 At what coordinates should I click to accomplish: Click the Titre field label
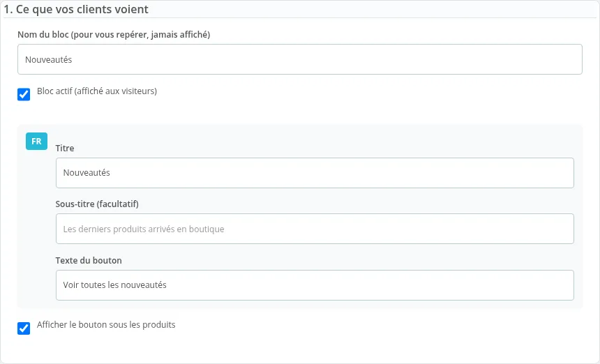(x=65, y=149)
